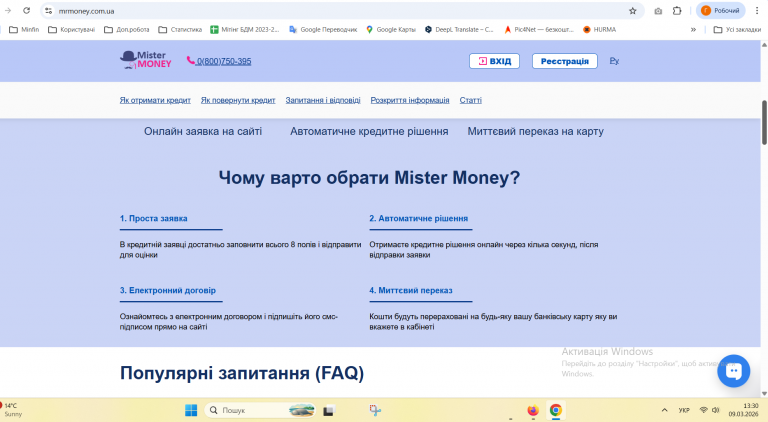Image resolution: width=768 pixels, height=422 pixels.
Task: Open the Робочий profile button
Action: (720, 11)
